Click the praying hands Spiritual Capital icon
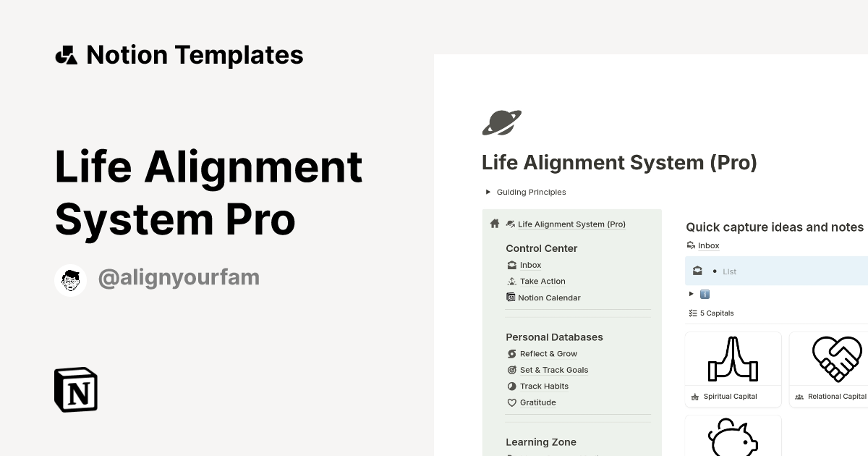Screen dimensions: 868x456 point(733,357)
